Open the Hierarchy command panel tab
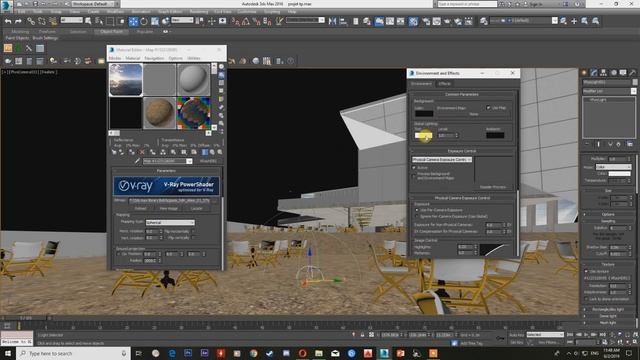The width and height of the screenshot is (640, 360). click(x=604, y=73)
